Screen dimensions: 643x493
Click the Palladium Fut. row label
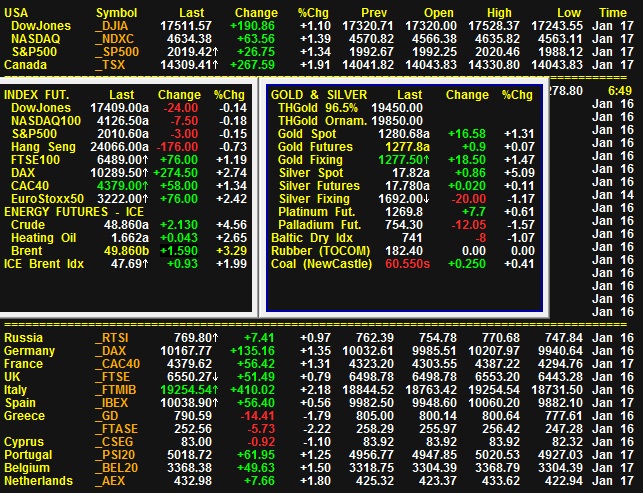coord(319,225)
